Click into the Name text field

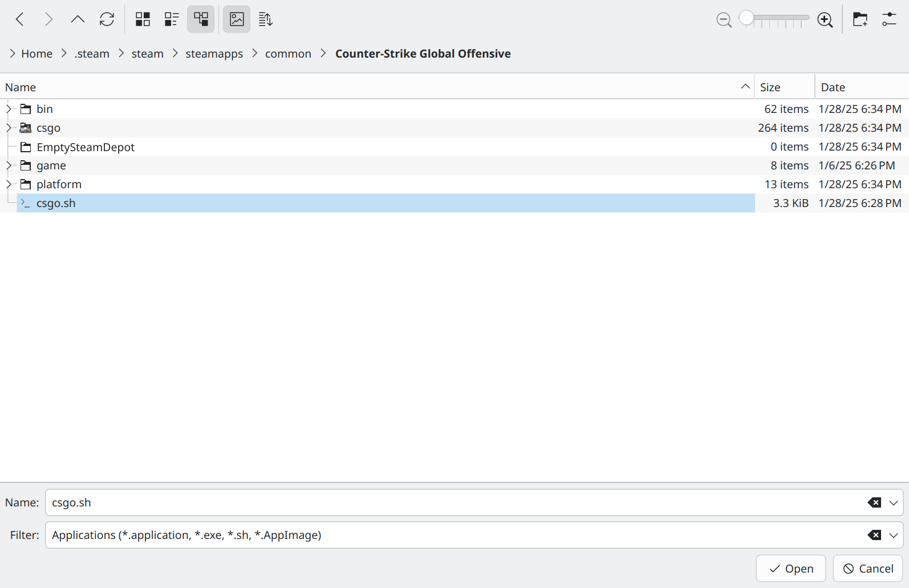click(x=456, y=502)
